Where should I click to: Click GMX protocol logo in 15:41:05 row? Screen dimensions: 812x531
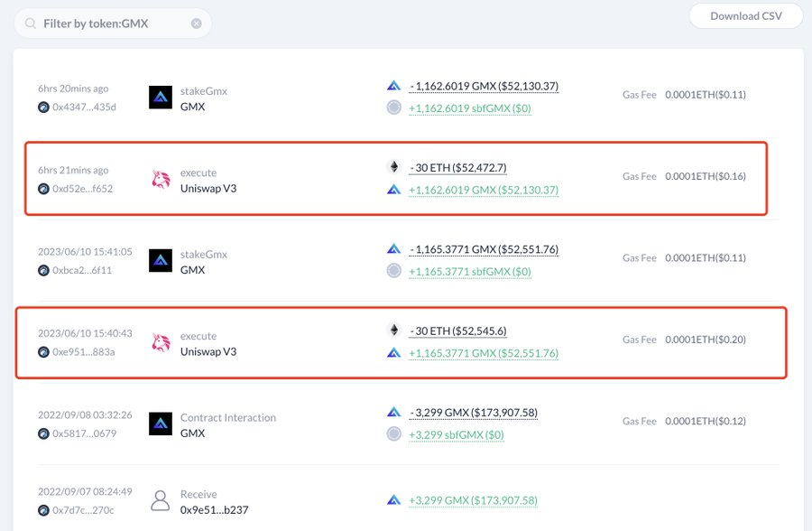[161, 260]
